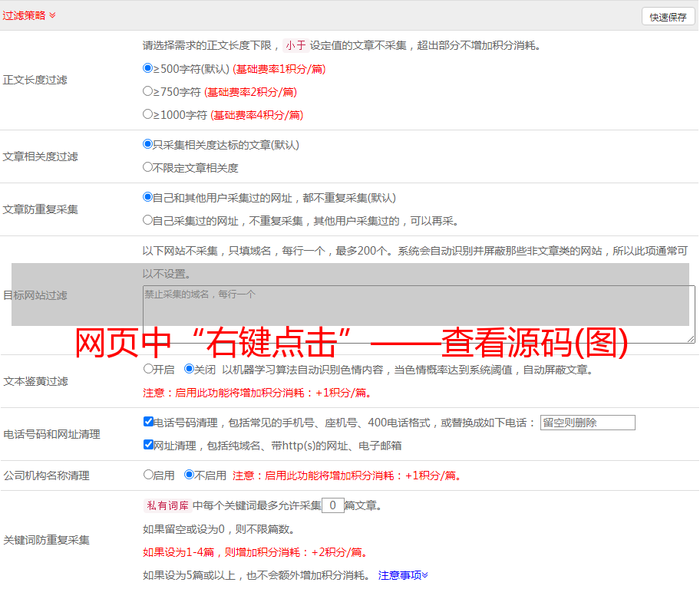Select 关闭 for 文本鉴黄过滤

click(189, 369)
